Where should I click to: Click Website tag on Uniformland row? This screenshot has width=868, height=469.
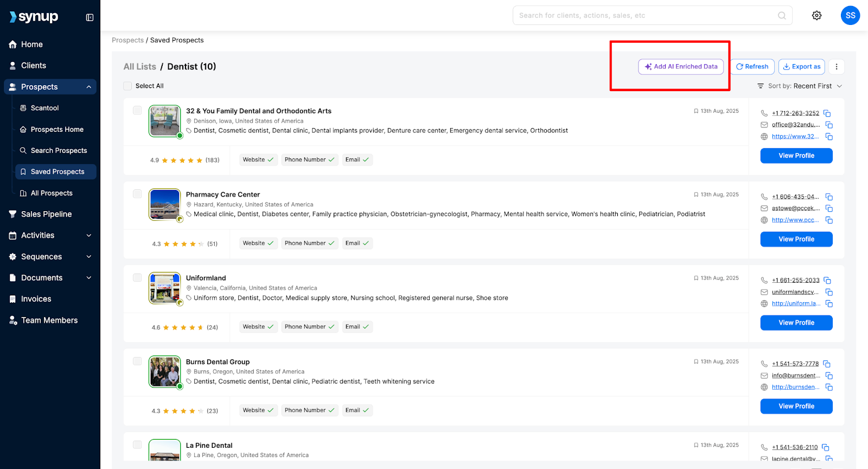tap(258, 327)
